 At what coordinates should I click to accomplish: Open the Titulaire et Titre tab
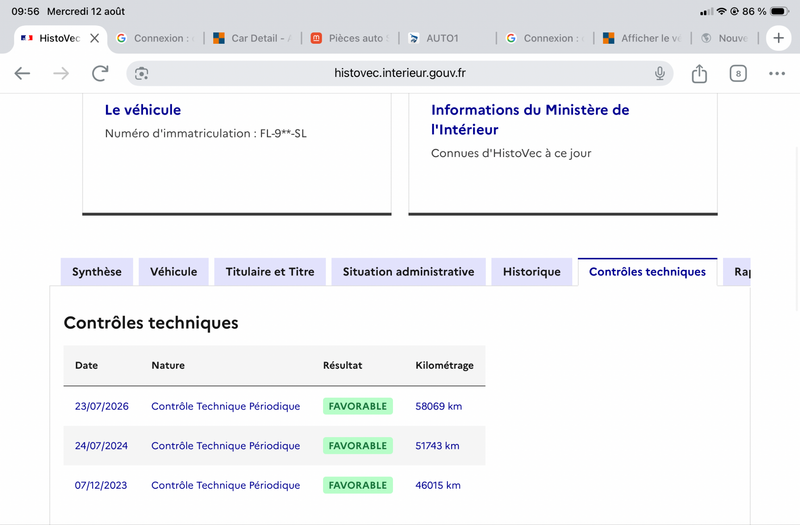[270, 272]
